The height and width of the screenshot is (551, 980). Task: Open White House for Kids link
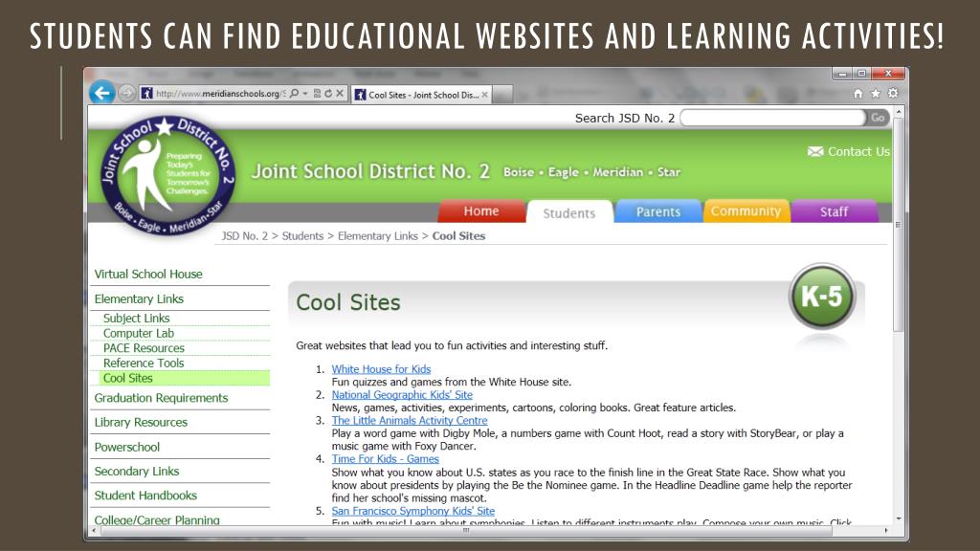pos(381,369)
